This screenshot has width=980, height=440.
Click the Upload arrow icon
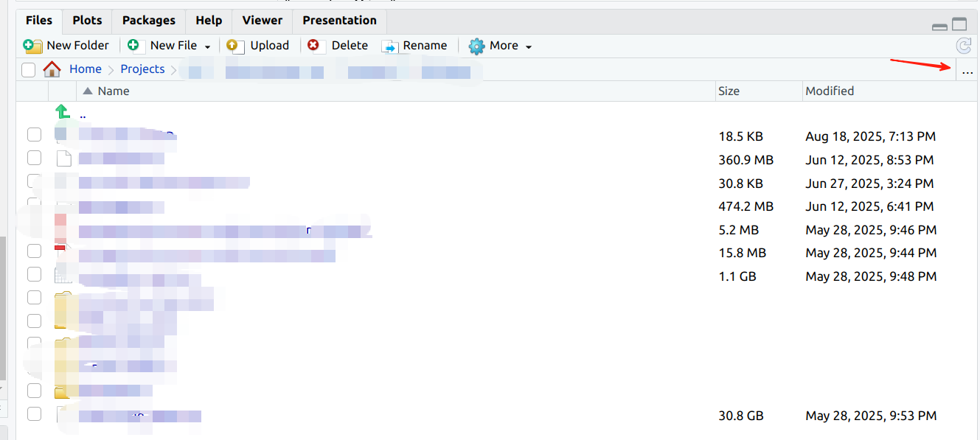pos(234,46)
